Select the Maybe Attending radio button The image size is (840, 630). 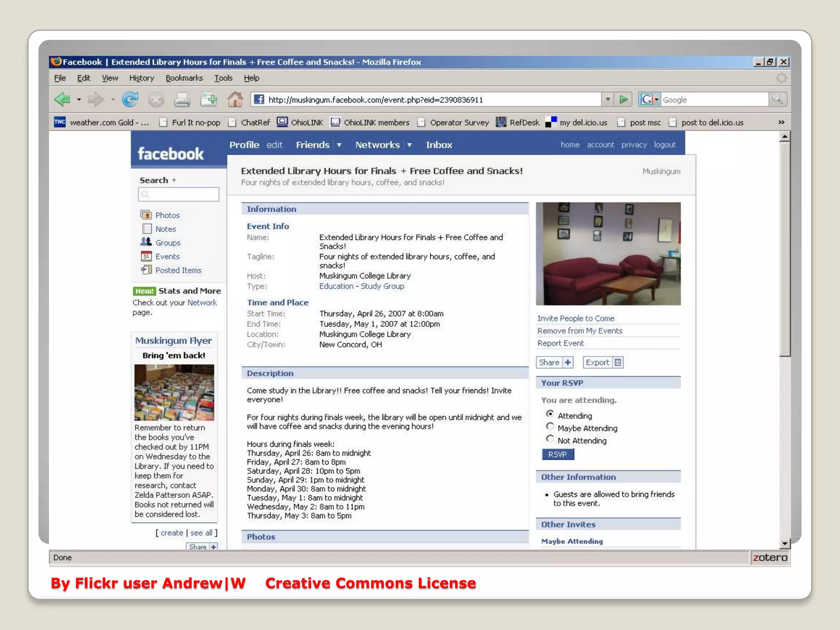coord(550,426)
